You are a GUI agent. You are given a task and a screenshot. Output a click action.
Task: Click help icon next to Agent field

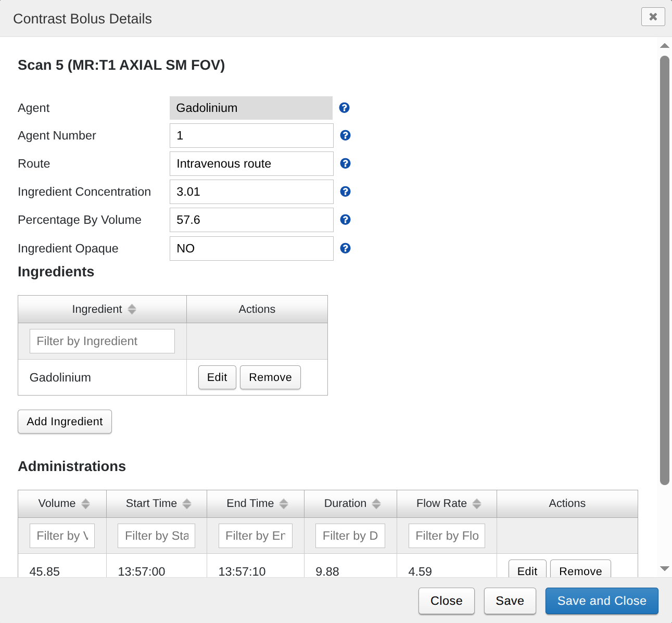tap(344, 108)
